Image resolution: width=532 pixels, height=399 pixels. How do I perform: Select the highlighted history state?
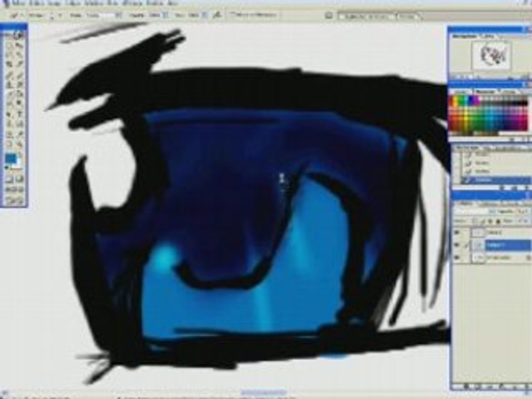click(x=498, y=180)
